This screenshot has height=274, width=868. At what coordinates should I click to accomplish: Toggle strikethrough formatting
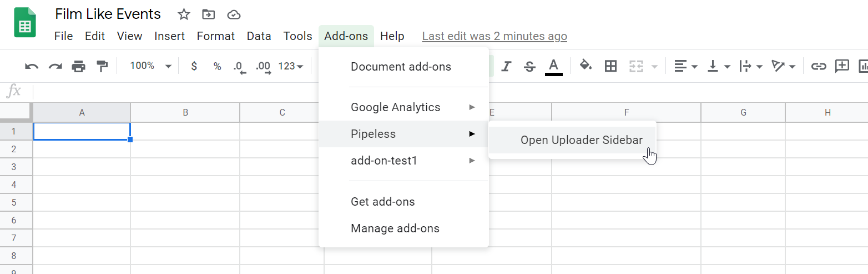[x=529, y=67]
